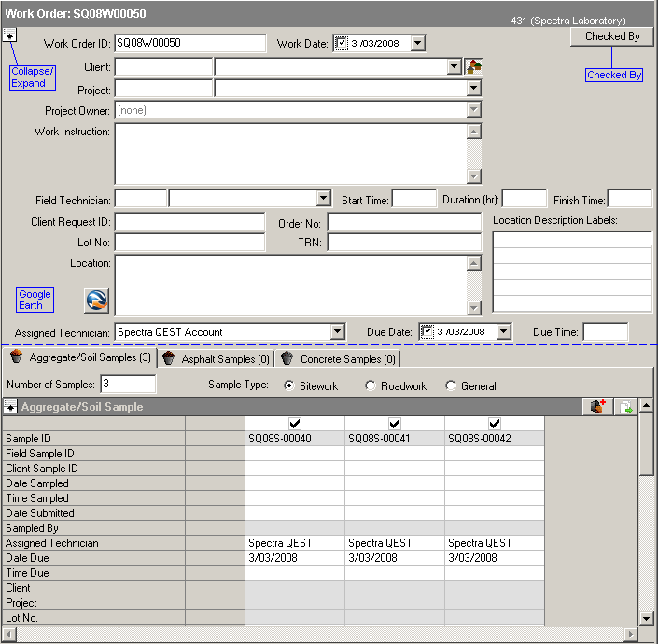The image size is (658, 644).
Task: Open Google Earth with the globe icon
Action: [97, 300]
